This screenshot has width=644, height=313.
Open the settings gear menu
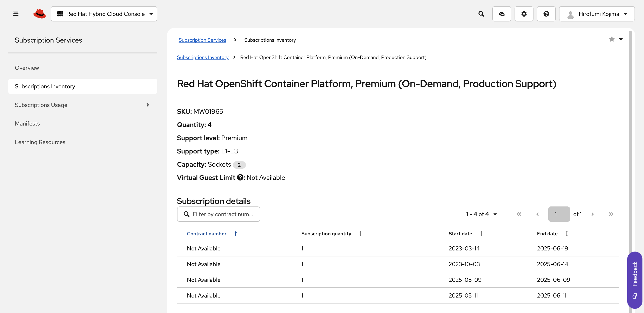524,14
